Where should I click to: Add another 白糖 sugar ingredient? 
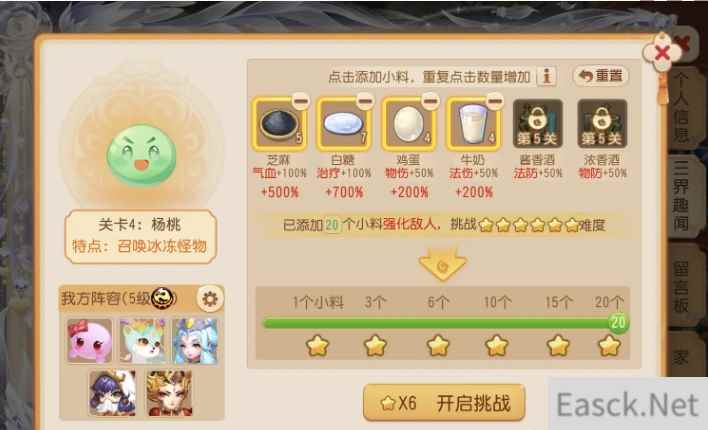[x=344, y=124]
